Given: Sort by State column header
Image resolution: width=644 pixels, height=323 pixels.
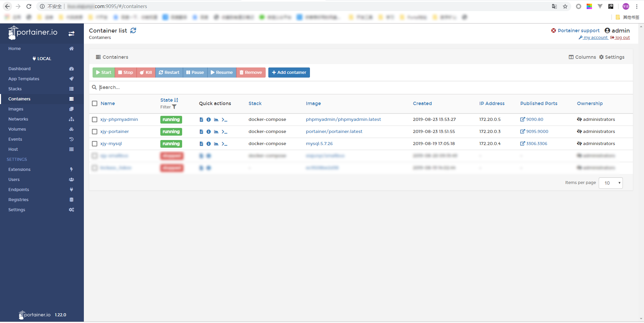Looking at the screenshot, I should coord(169,100).
